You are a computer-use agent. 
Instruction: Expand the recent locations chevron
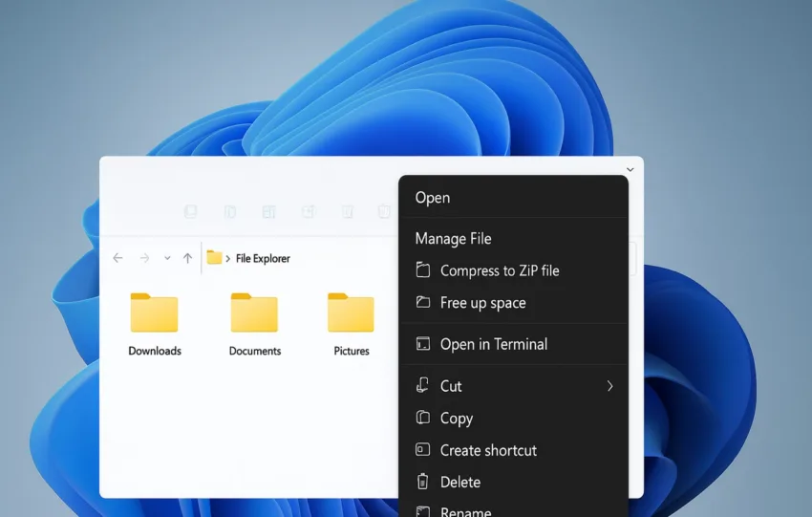(167, 258)
